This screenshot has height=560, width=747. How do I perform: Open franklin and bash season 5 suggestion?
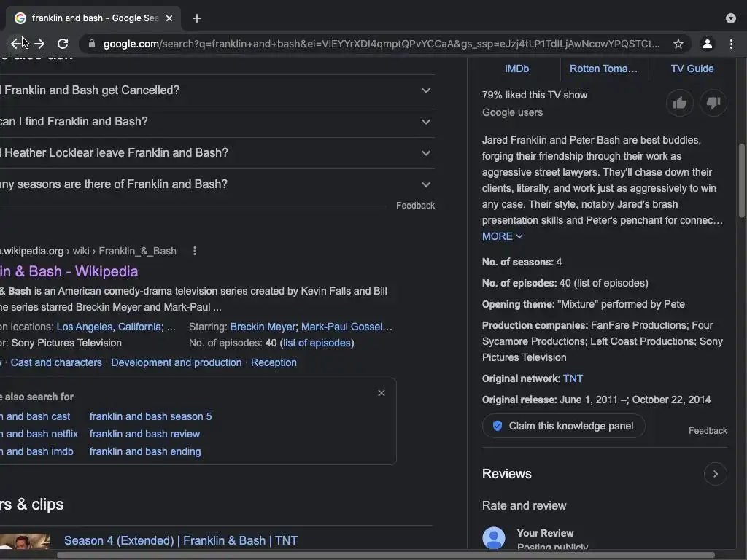point(150,416)
